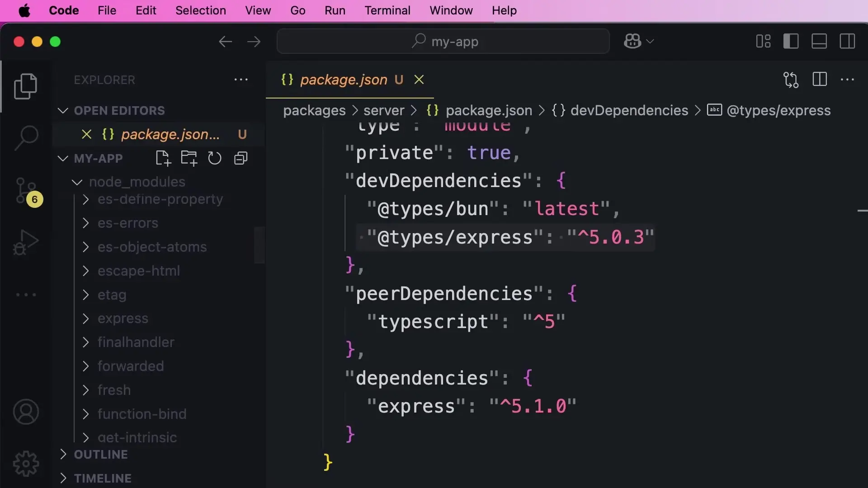Expand the OUTLINE section
Screen dimensions: 868x488
click(100, 455)
